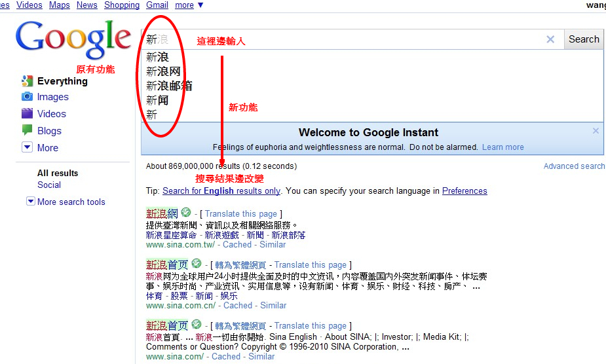Open the 新浪網 result title

(162, 213)
